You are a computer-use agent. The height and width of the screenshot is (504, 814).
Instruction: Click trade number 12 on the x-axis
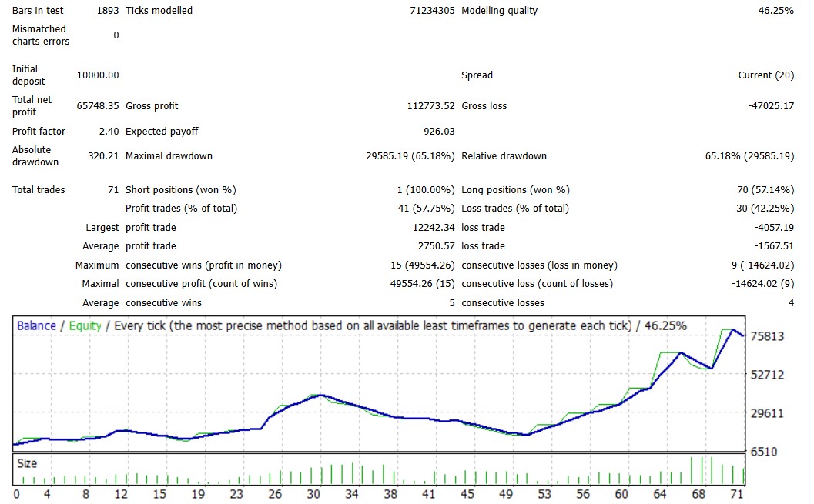(121, 494)
